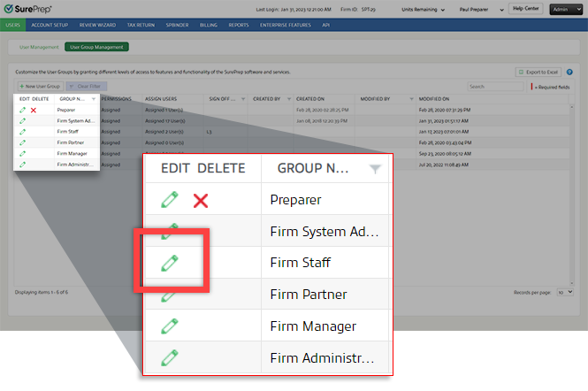Open the SPbinder menu
The height and width of the screenshot is (391, 588).
(177, 25)
